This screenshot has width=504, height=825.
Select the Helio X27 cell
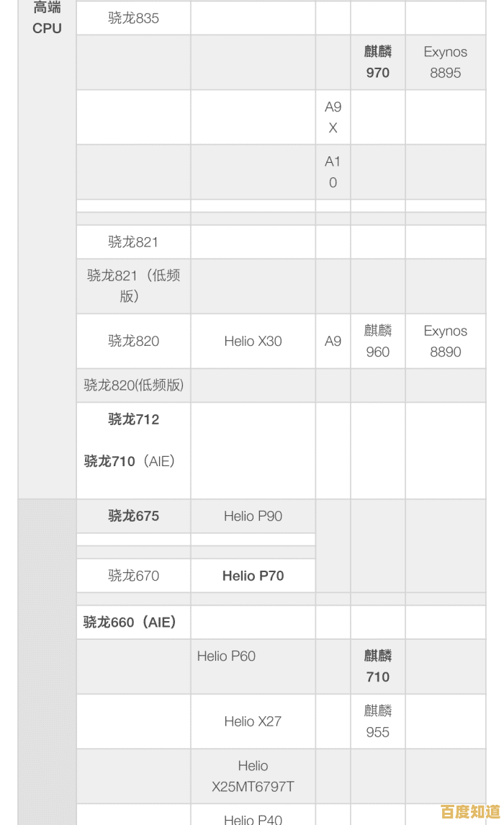pos(253,721)
